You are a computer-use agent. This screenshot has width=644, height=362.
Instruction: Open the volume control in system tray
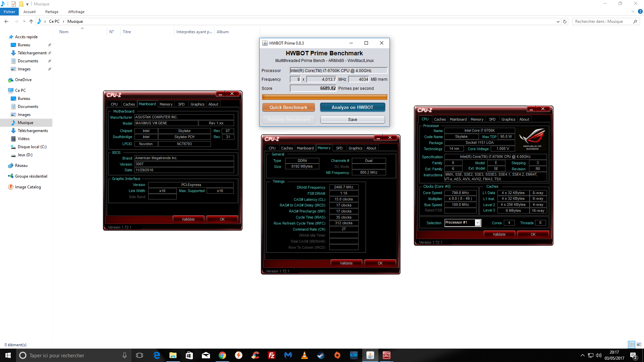(599, 355)
